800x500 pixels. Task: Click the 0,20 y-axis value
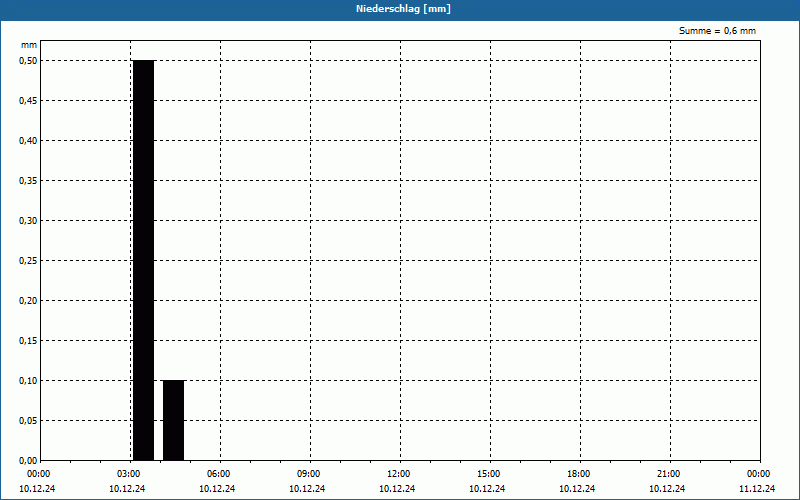click(28, 301)
